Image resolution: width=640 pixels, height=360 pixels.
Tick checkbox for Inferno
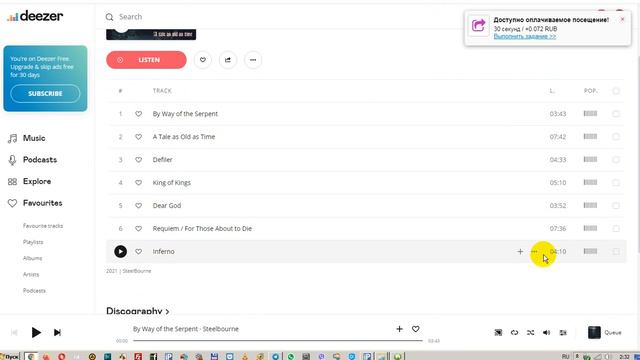pos(616,251)
